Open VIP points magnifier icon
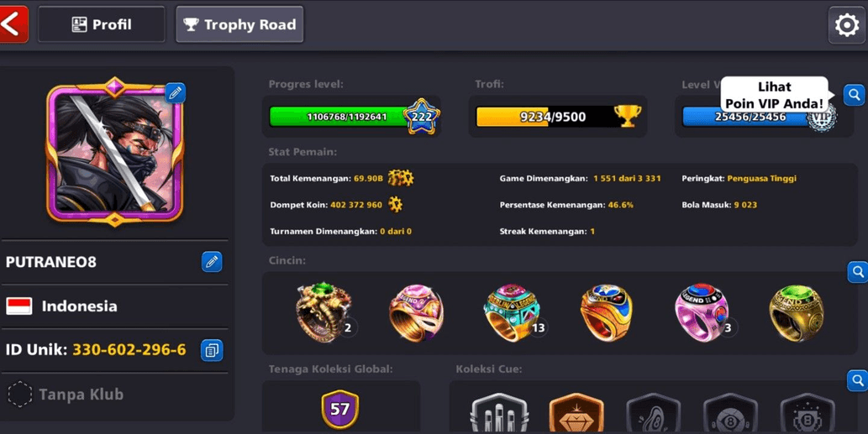 coord(855,95)
